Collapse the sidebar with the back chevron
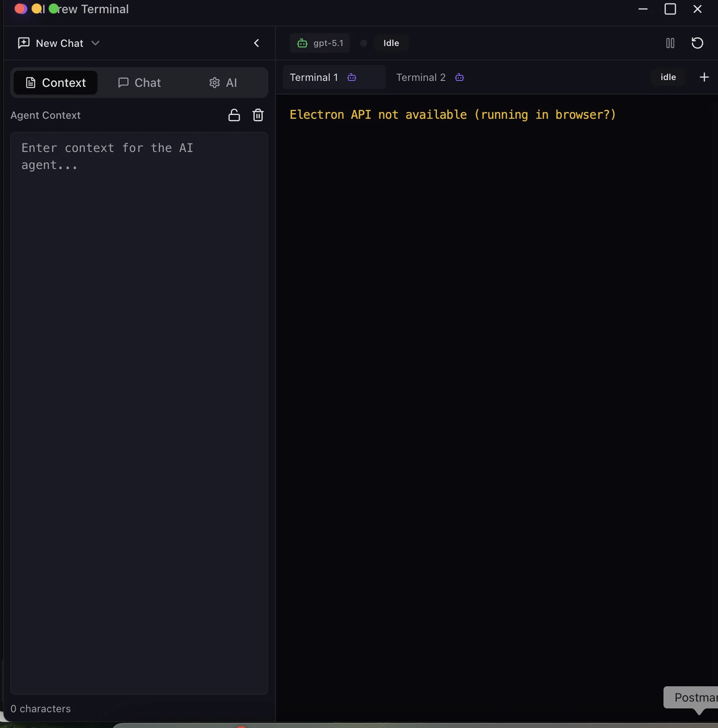 tap(257, 43)
